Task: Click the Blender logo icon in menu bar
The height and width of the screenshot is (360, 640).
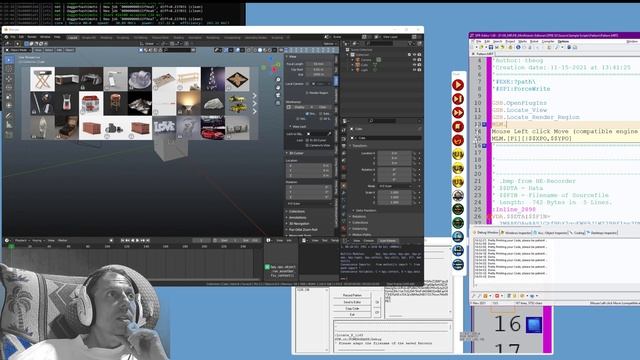Action: coord(7,37)
